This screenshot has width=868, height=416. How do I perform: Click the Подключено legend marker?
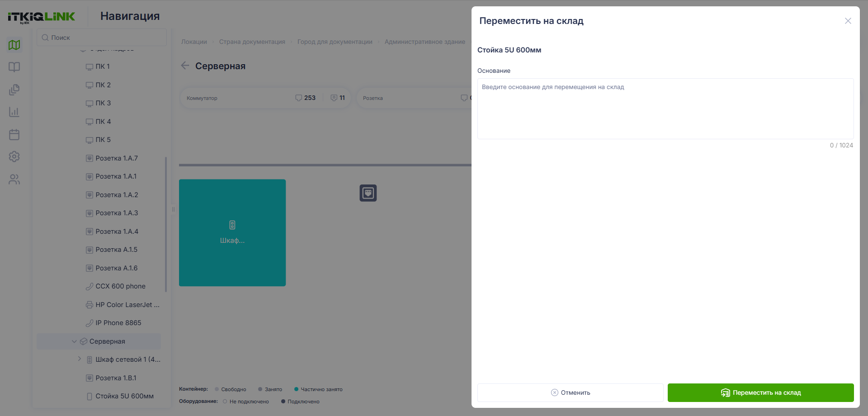click(283, 402)
